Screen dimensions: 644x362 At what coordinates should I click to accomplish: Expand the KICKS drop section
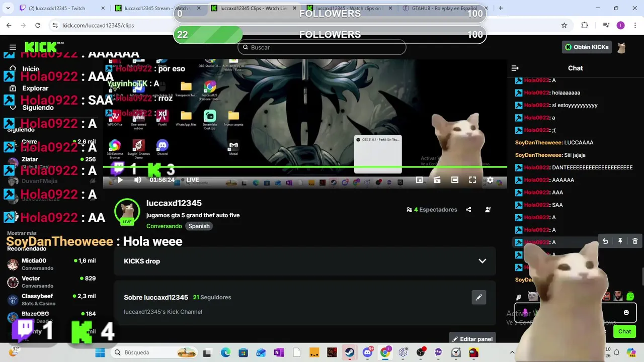click(305, 261)
